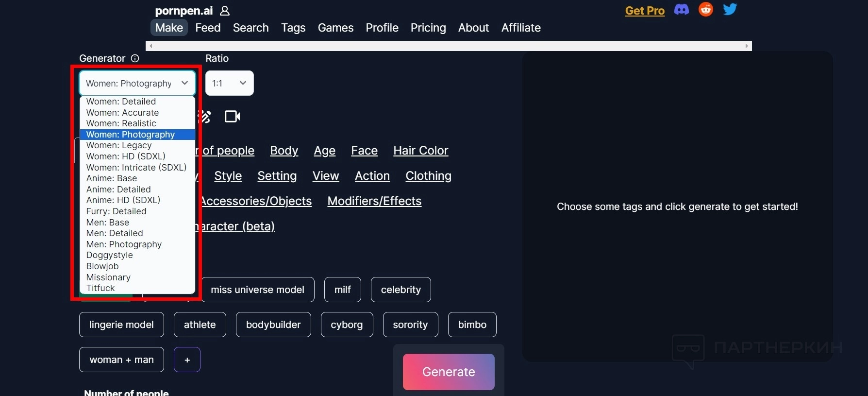Open the About page
Screen dimensions: 868x396
[x=473, y=28]
